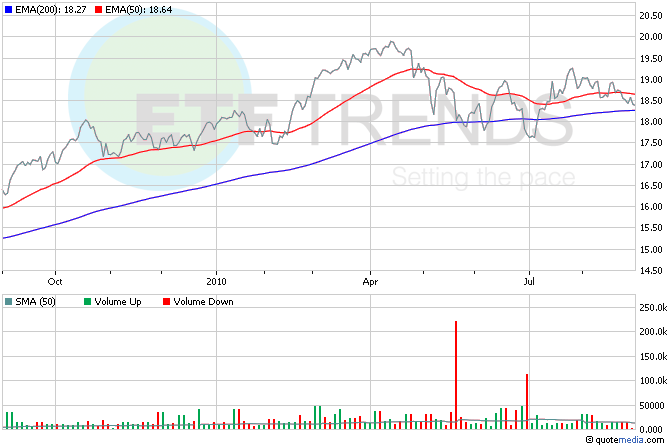
Task: Click the Volume Down legend text
Action: pos(203,302)
